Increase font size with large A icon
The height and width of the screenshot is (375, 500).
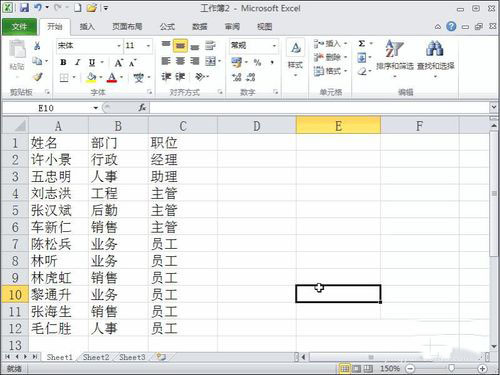pyautogui.click(x=118, y=63)
